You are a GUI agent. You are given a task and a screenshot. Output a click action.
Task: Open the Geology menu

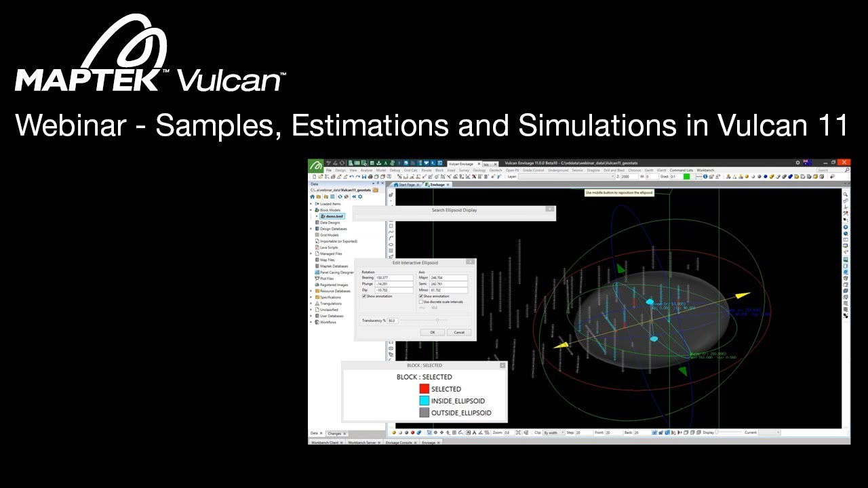click(x=479, y=170)
